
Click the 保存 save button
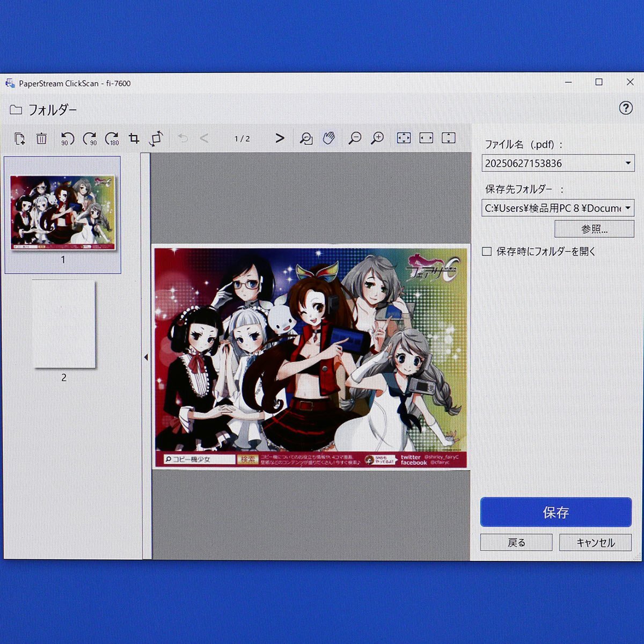[x=556, y=513]
